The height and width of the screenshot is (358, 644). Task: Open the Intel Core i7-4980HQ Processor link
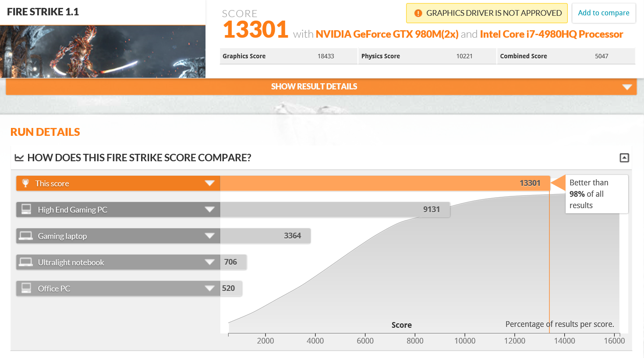coord(551,34)
